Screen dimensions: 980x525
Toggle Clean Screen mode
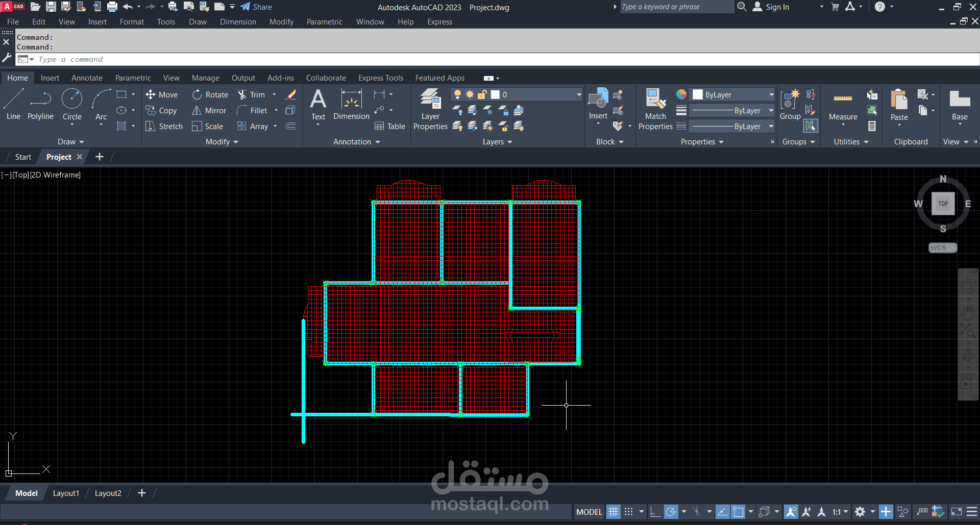957,512
